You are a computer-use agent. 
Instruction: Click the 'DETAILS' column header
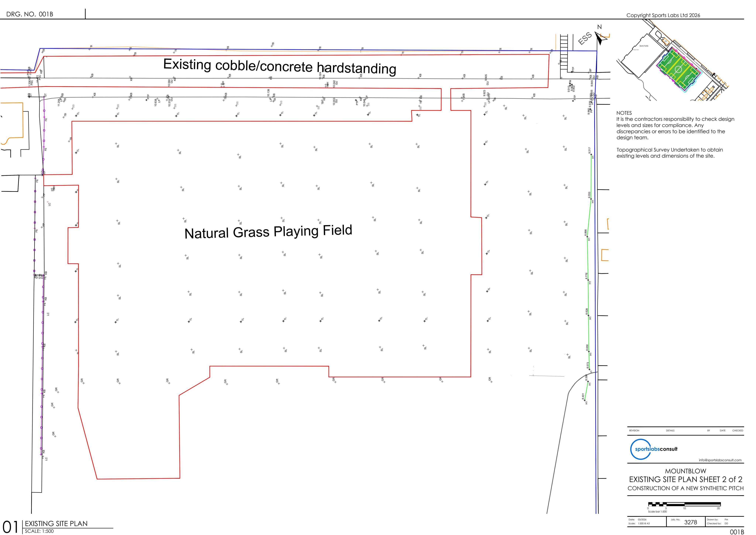tap(670, 430)
